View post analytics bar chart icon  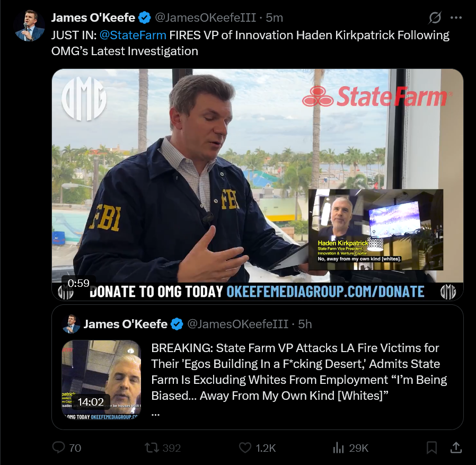point(339,448)
